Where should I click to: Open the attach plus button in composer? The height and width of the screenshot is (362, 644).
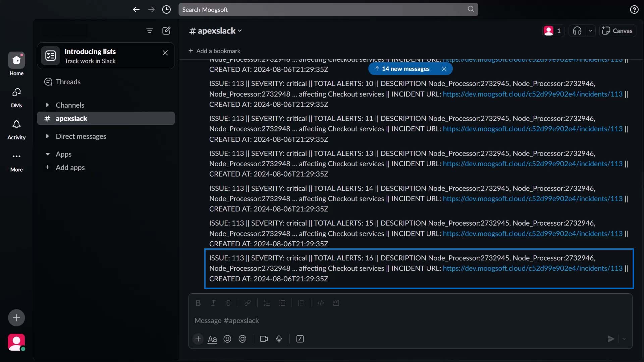198,339
